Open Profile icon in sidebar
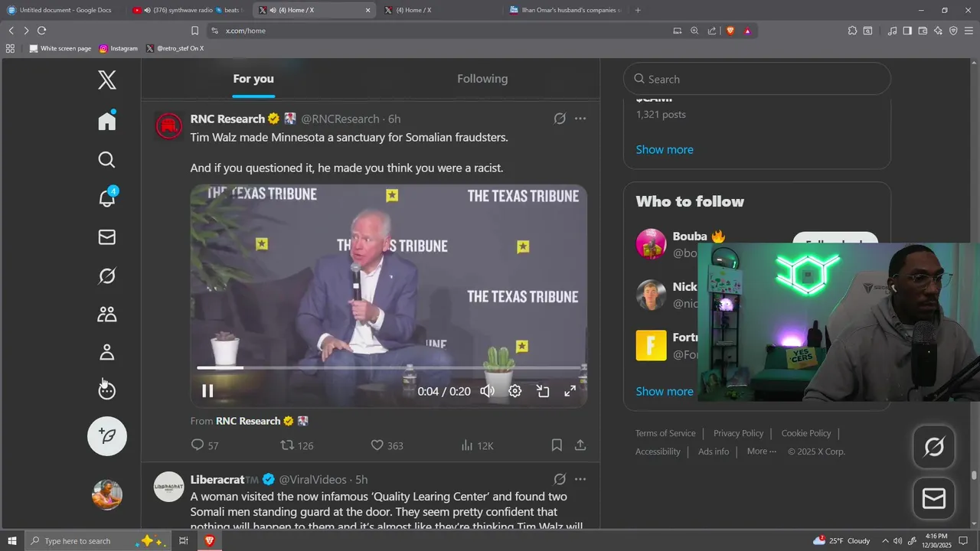Screen dimensions: 980x551 point(107,352)
